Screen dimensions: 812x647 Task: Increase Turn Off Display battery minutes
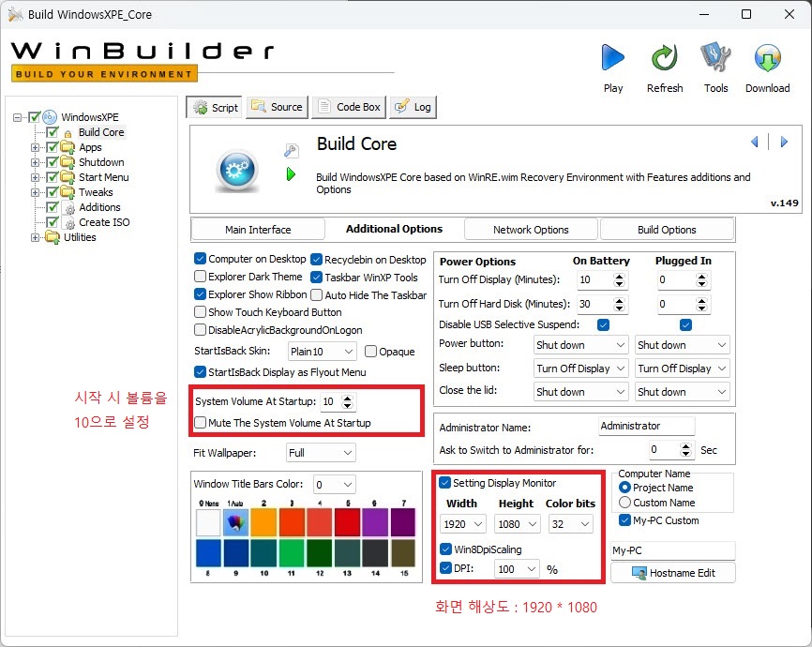pos(619,277)
